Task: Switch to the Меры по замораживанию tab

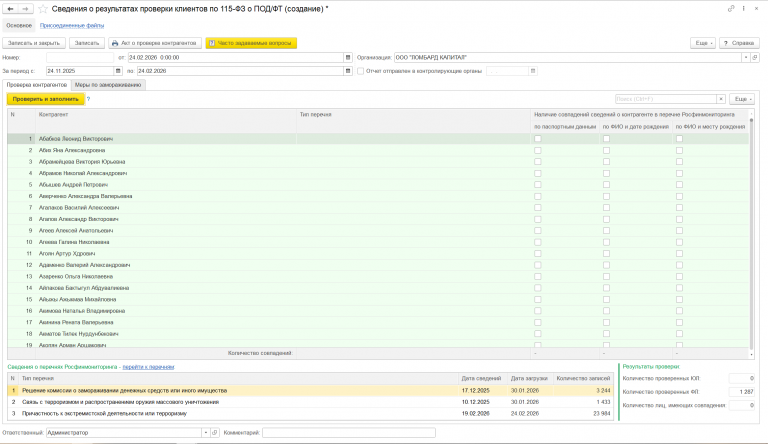Action: (108, 85)
